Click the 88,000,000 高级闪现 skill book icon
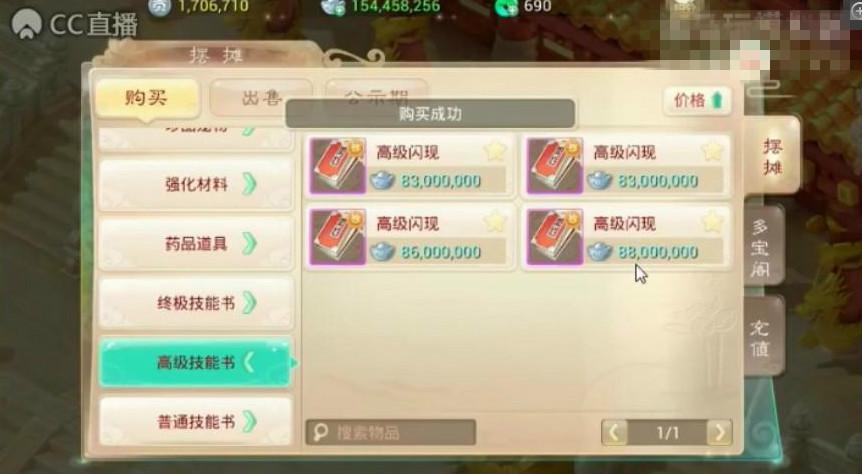The height and width of the screenshot is (474, 862). click(x=555, y=237)
